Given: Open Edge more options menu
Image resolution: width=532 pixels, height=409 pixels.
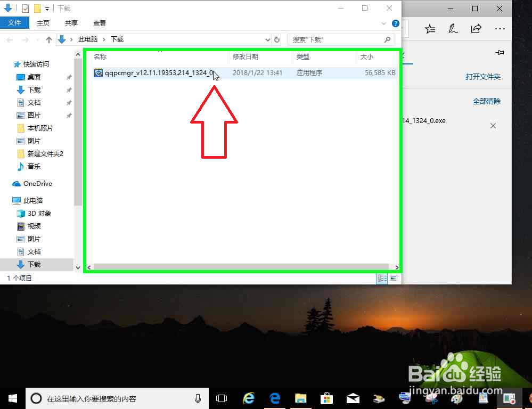Looking at the screenshot, I should point(500,29).
